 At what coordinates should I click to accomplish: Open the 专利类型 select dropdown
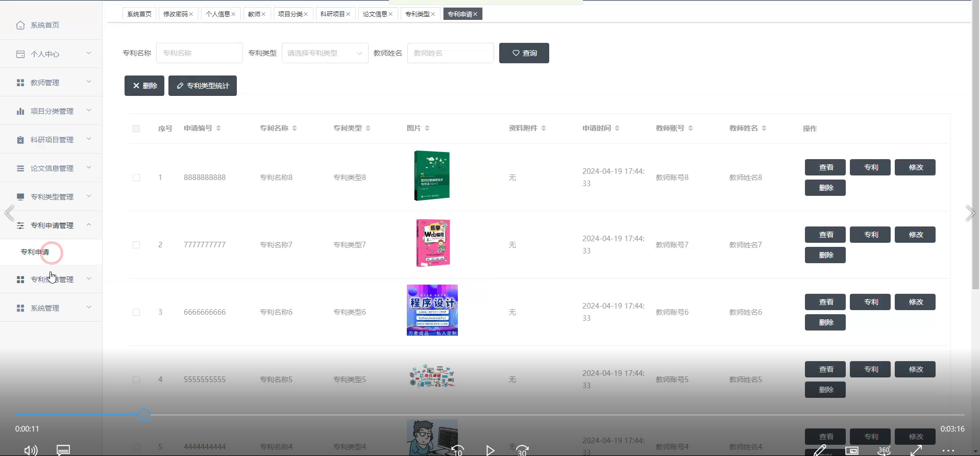tap(325, 53)
